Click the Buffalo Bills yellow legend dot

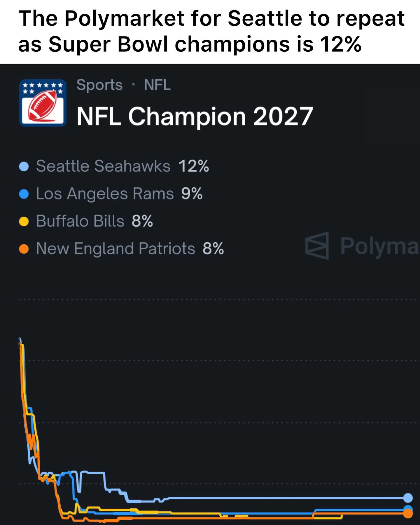(24, 221)
